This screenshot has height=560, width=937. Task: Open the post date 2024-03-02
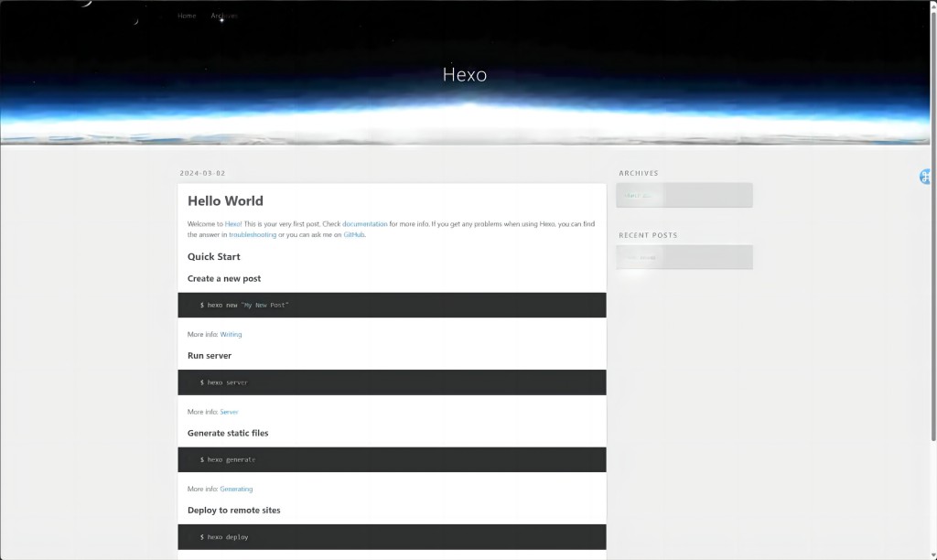point(202,173)
